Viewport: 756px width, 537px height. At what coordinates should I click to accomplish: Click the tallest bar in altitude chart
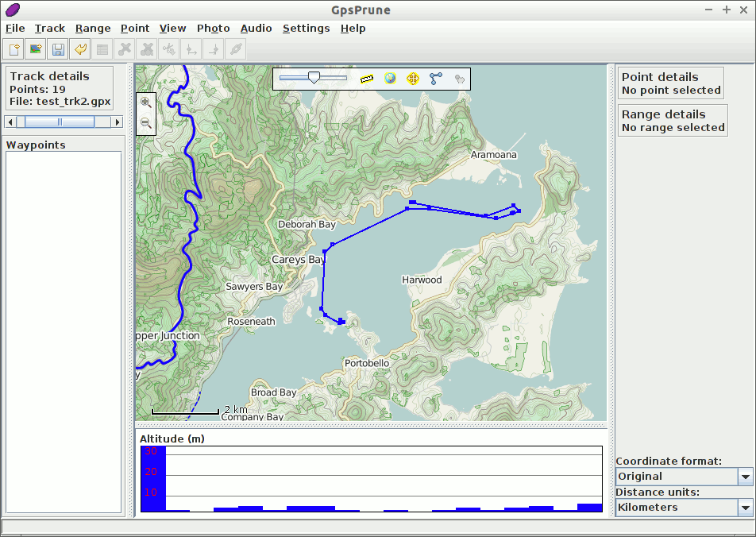(153, 479)
